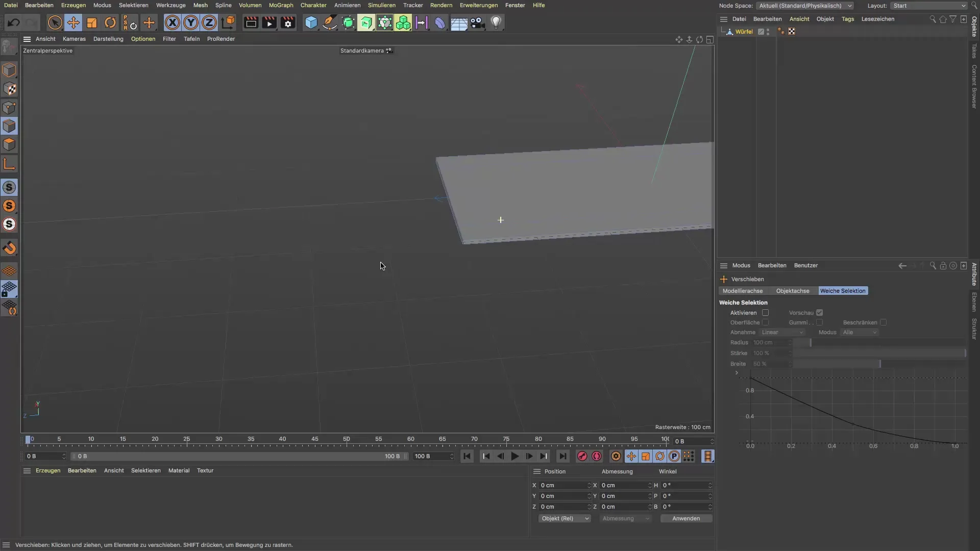This screenshot has width=980, height=551.
Task: Toggle X axis lock
Action: point(173,22)
